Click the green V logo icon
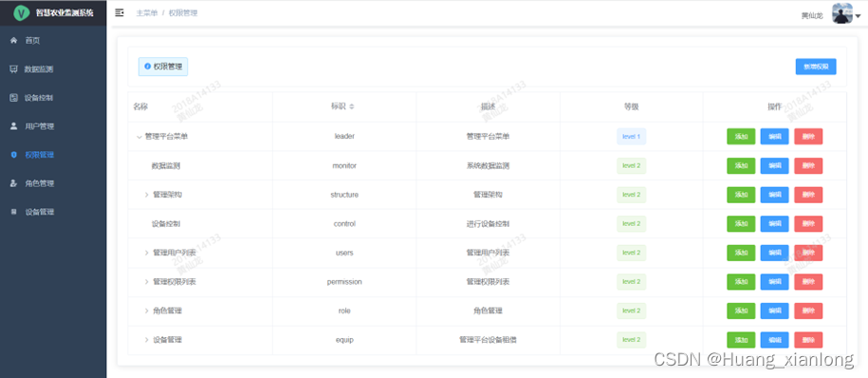868x378 pixels. tap(22, 12)
